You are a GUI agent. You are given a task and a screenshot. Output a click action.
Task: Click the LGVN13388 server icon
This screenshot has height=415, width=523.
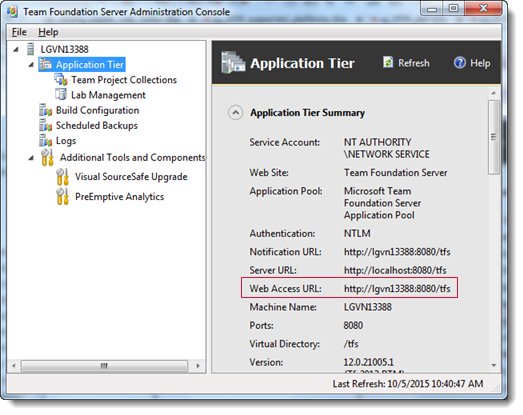click(30, 49)
